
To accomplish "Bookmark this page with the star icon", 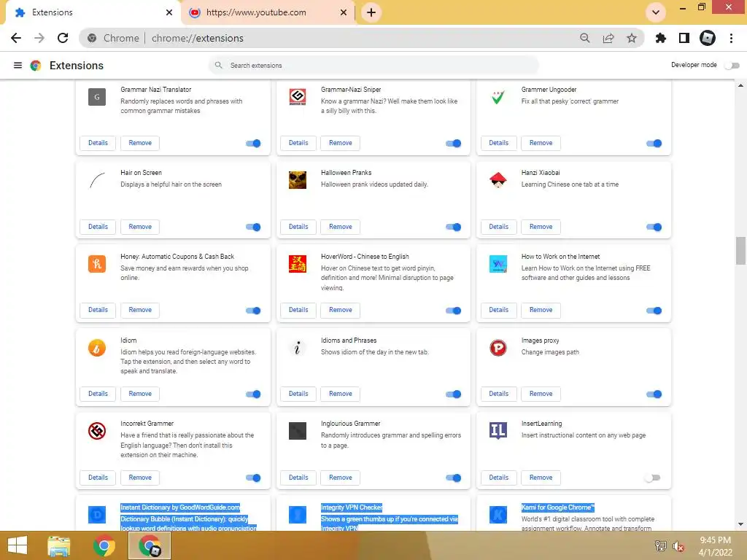I will tap(632, 38).
